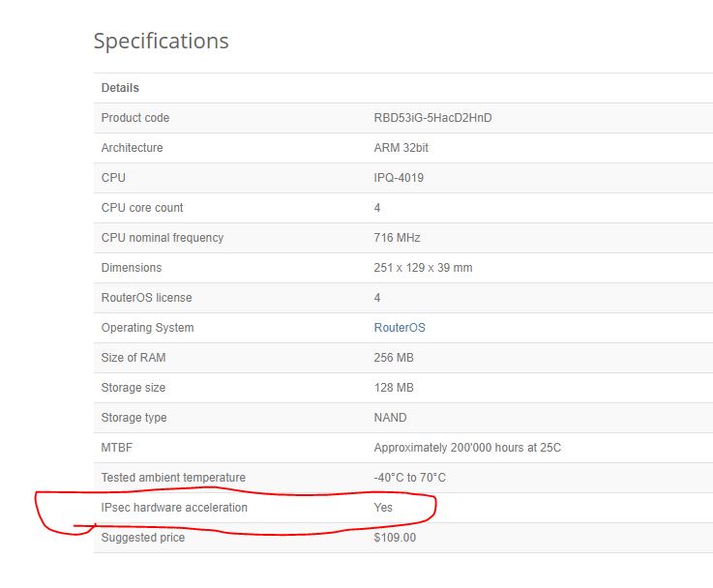Click the Suggested price label
Viewport: 713px width, 588px height.
click(x=143, y=538)
